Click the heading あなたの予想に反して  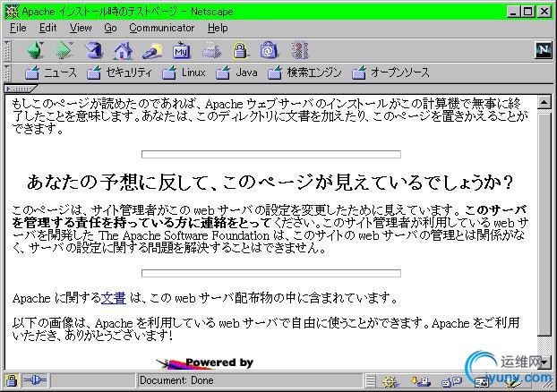pyautogui.click(x=270, y=183)
